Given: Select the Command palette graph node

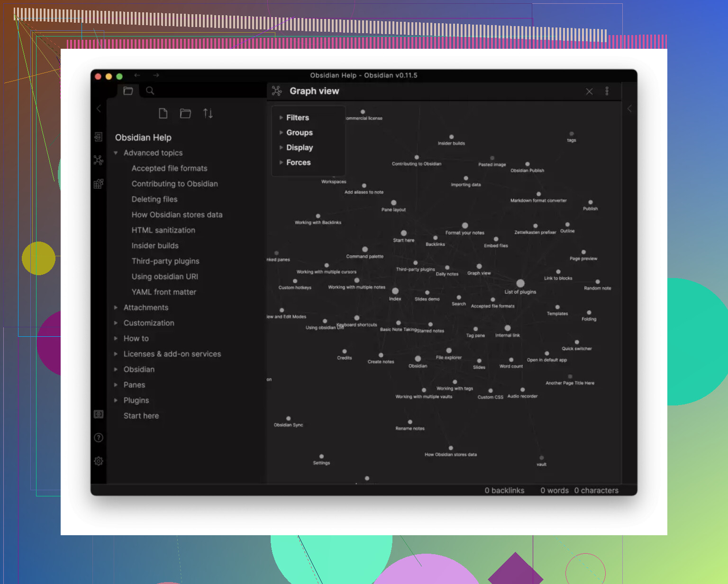Looking at the screenshot, I should tap(365, 249).
